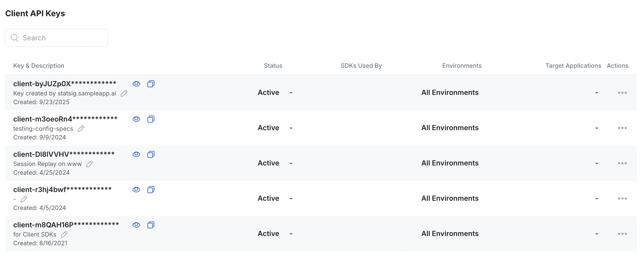
Task: Open the actions menu for testing-config-specs key
Action: click(622, 128)
